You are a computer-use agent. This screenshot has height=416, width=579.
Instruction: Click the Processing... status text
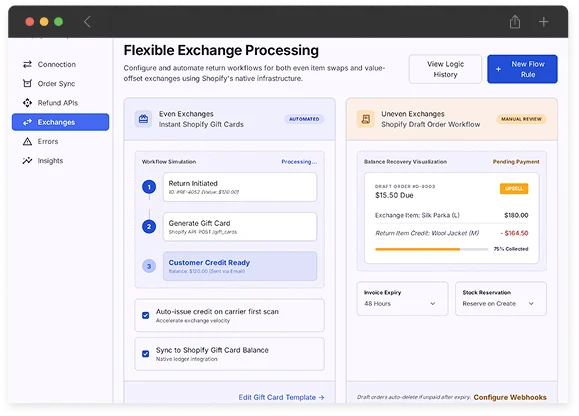(x=299, y=162)
